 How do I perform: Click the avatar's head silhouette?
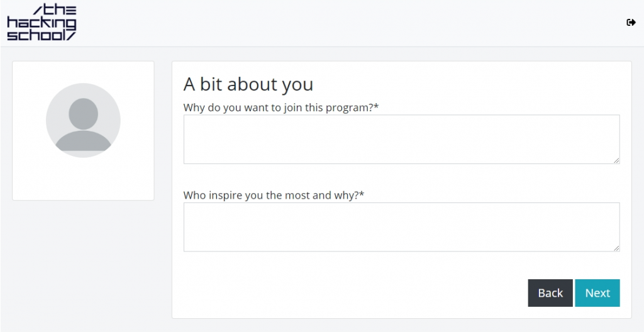[x=84, y=114]
